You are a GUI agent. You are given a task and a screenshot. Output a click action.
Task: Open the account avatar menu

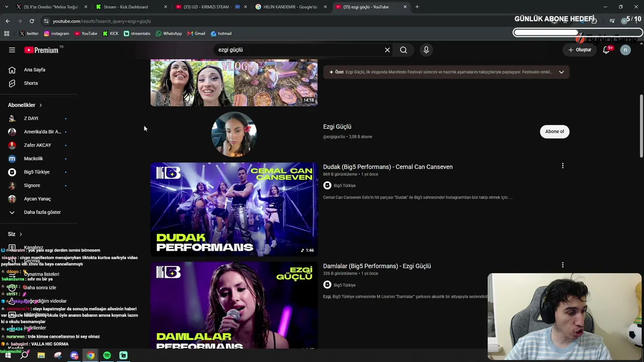point(625,50)
